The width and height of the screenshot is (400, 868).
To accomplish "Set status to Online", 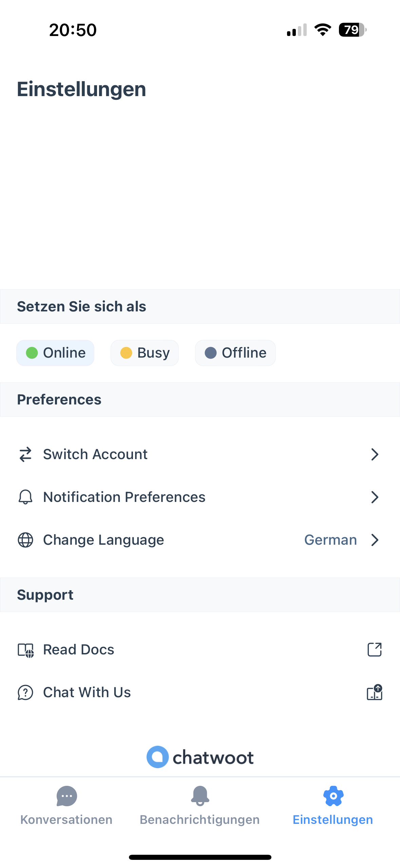I will [55, 353].
